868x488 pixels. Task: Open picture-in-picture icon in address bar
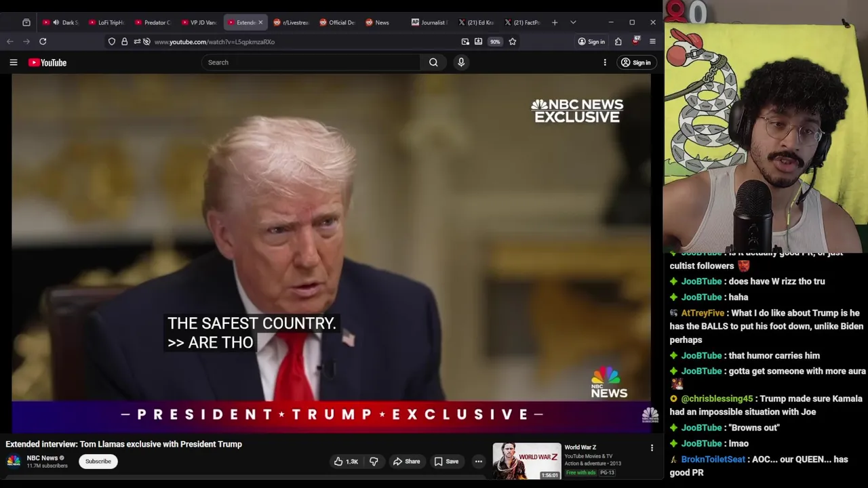465,41
